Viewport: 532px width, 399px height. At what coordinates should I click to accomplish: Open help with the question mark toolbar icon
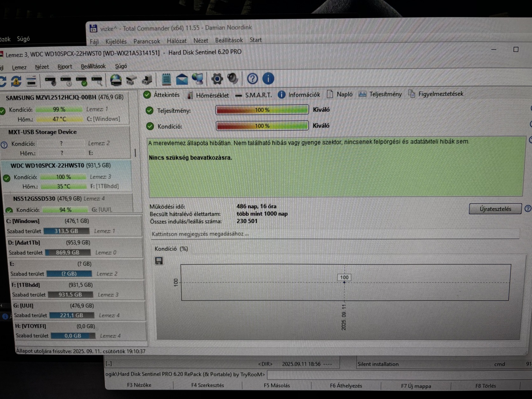coord(252,79)
